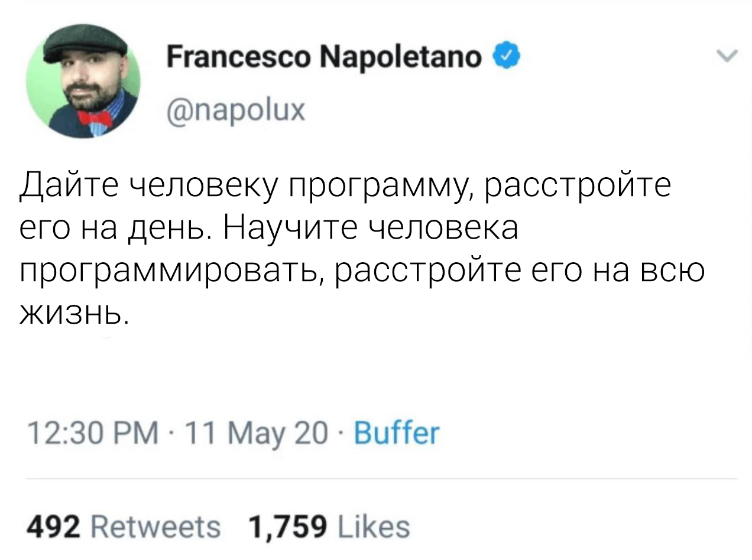Click the red bow tie in the avatar
Image resolution: width=752 pixels, height=560 pixels.
[93, 118]
